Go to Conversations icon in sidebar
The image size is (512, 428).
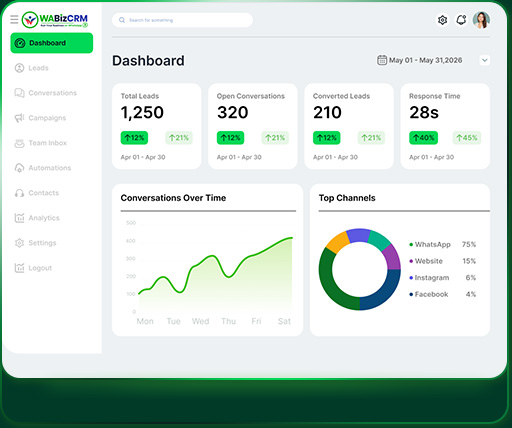click(x=19, y=93)
